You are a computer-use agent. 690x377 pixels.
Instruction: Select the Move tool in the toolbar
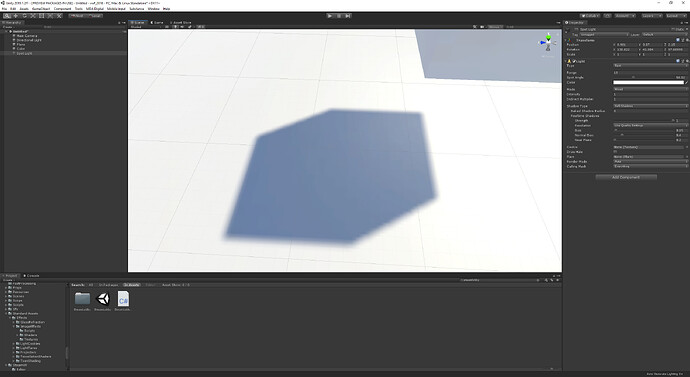pyautogui.click(x=15, y=16)
